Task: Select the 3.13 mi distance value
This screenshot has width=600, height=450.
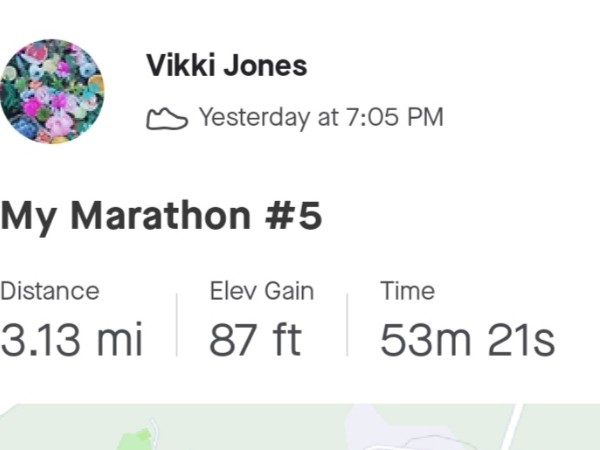Action: pyautogui.click(x=71, y=339)
